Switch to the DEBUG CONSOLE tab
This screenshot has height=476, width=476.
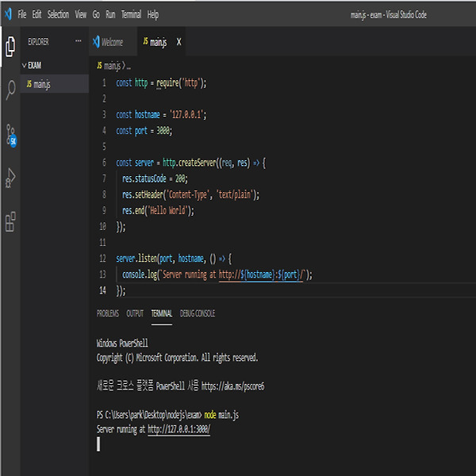[x=198, y=313]
